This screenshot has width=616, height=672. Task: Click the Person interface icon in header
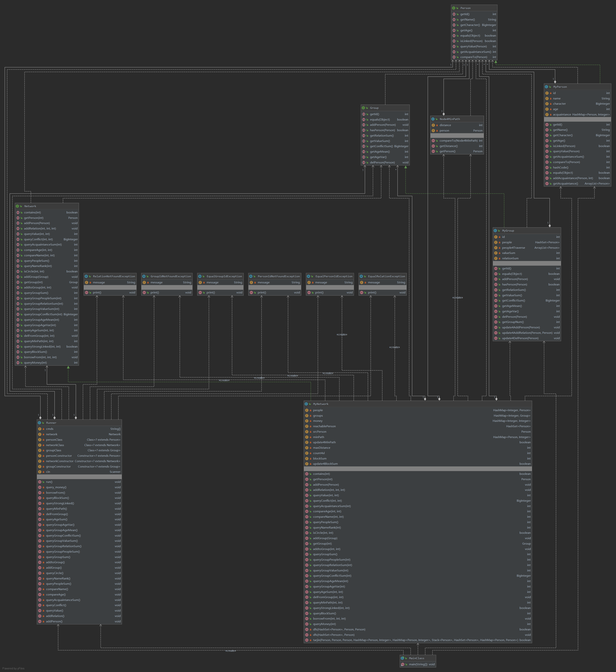coord(454,8)
